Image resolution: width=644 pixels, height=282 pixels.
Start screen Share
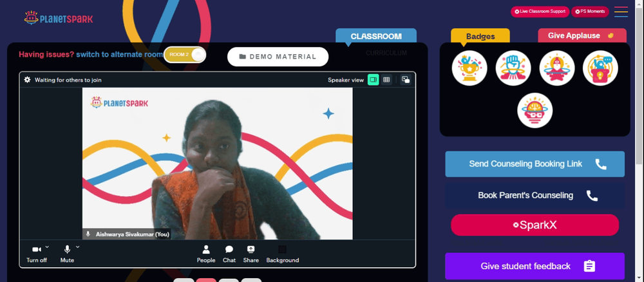pos(251,254)
